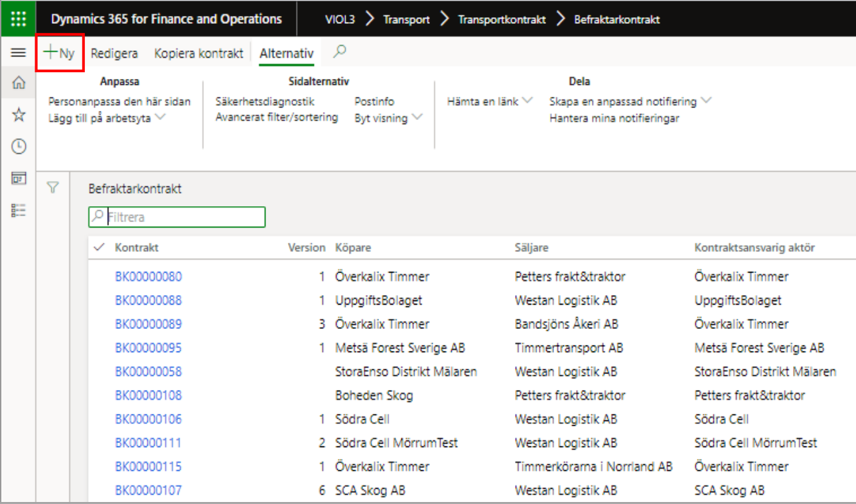The image size is (856, 504).
Task: Open contract BK00000111
Action: [148, 443]
